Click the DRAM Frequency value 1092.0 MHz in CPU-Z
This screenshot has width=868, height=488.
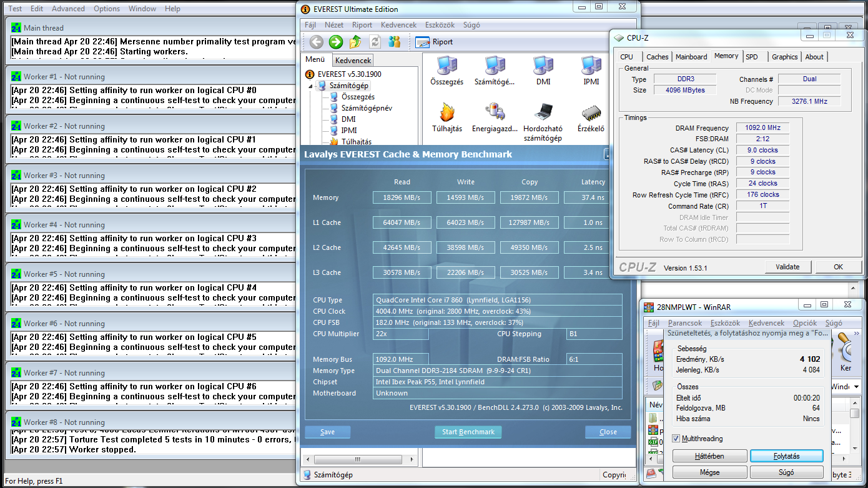pos(762,127)
